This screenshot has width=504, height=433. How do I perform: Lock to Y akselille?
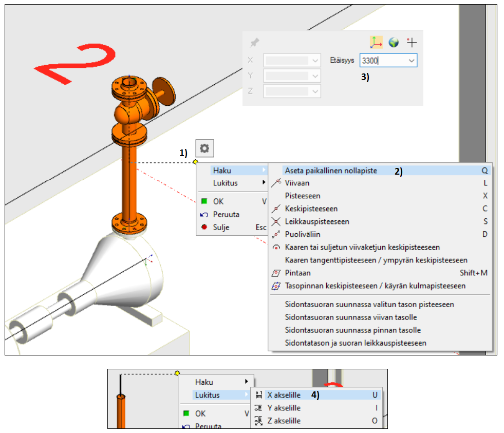[316, 408]
